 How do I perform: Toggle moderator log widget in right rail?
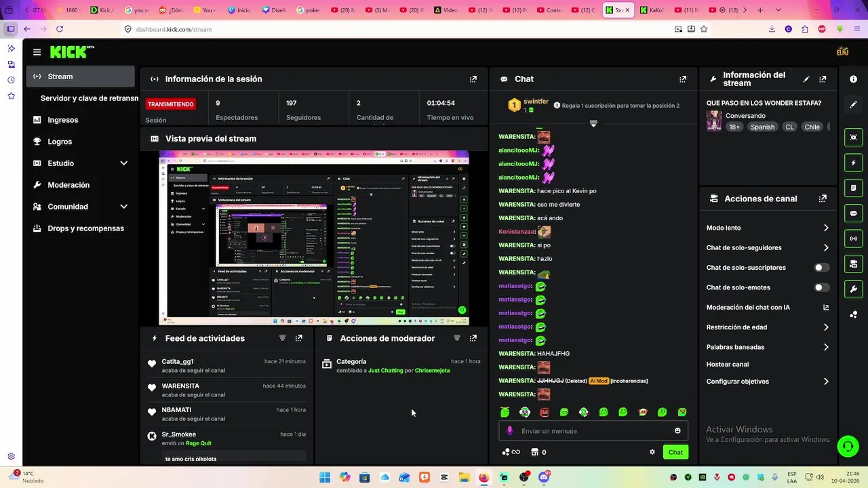[x=853, y=188]
